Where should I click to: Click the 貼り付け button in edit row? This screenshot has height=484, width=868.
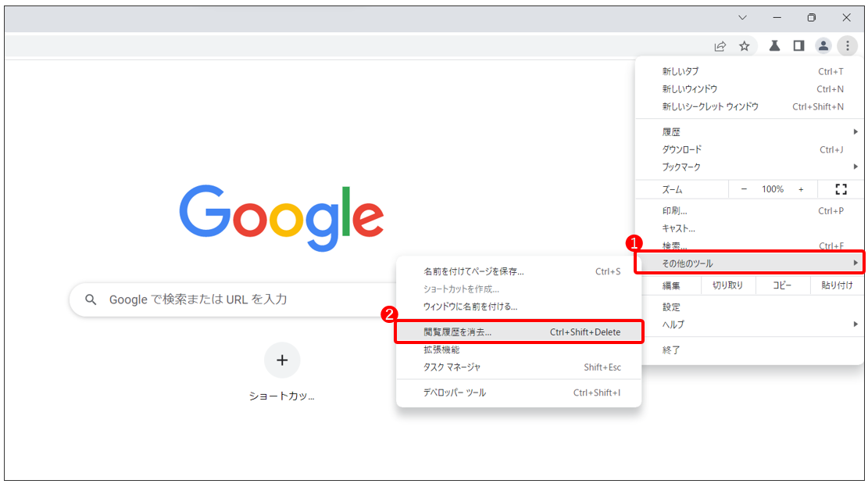tap(837, 285)
